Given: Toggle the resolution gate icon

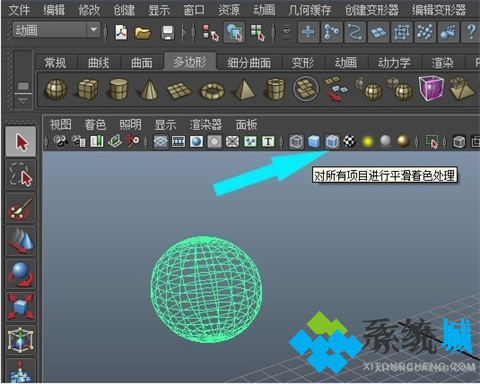Looking at the screenshot, I should [x=197, y=142].
